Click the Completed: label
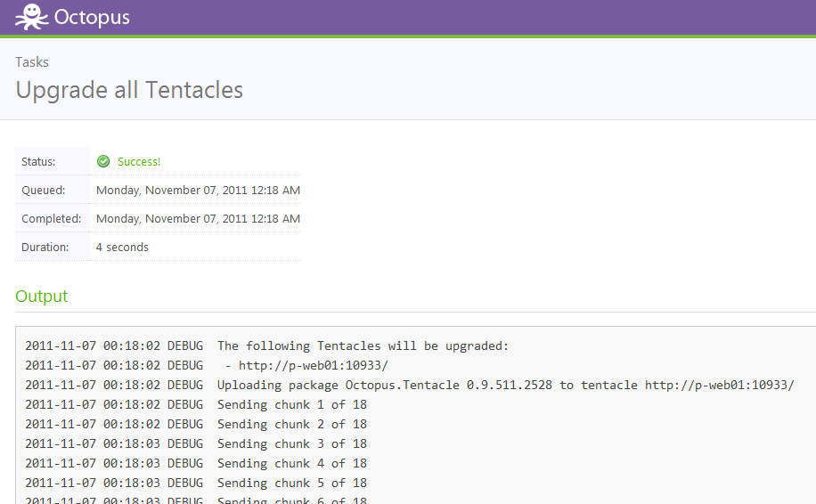 [x=51, y=219]
